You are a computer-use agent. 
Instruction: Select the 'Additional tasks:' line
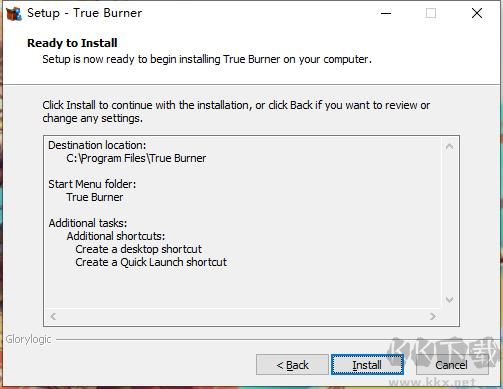(x=88, y=223)
